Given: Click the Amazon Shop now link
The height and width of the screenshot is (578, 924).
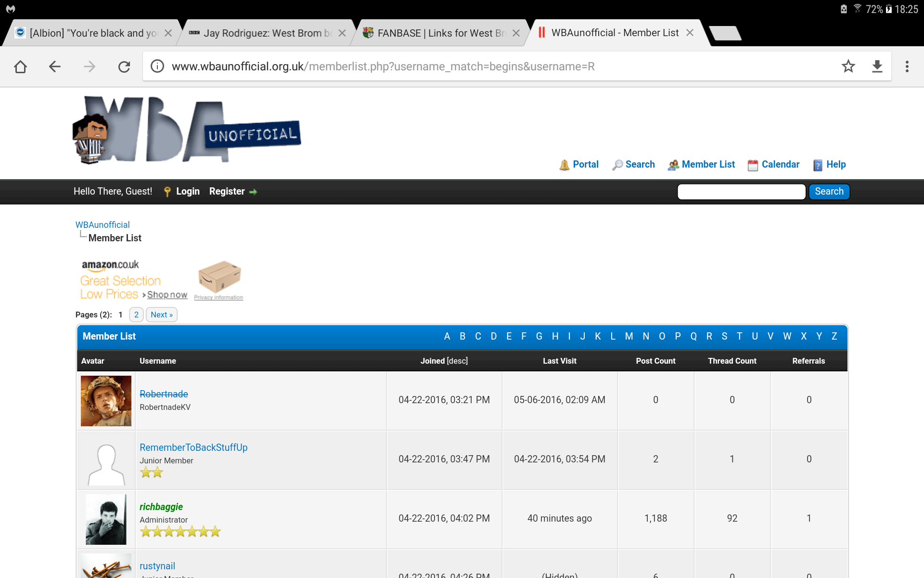Looking at the screenshot, I should (167, 295).
